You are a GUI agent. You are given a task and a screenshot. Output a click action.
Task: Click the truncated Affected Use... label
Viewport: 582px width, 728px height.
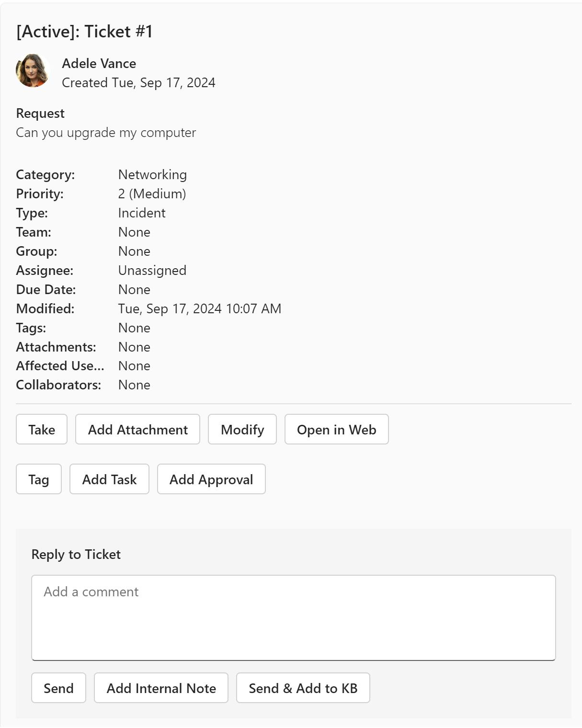coord(60,366)
